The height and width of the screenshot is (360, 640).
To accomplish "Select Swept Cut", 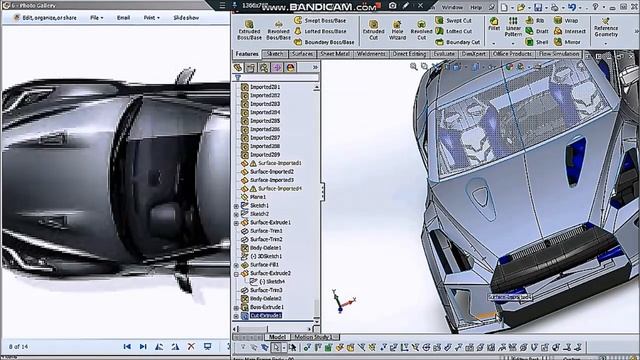I will (453, 20).
